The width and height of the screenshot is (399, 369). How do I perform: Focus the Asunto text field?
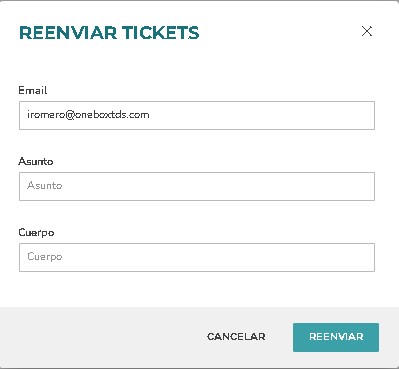[197, 186]
